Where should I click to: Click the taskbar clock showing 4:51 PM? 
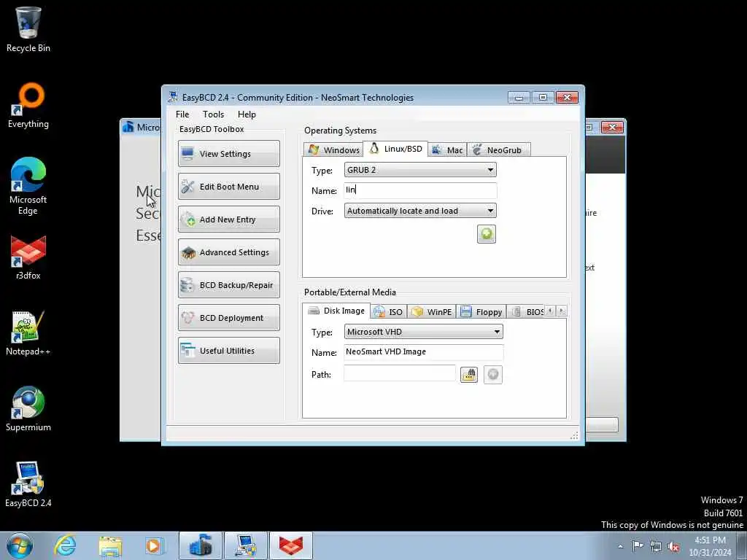711,546
